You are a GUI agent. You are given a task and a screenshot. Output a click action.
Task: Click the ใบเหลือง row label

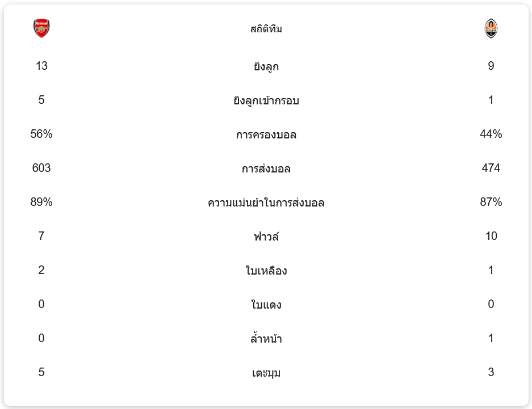[x=266, y=271]
